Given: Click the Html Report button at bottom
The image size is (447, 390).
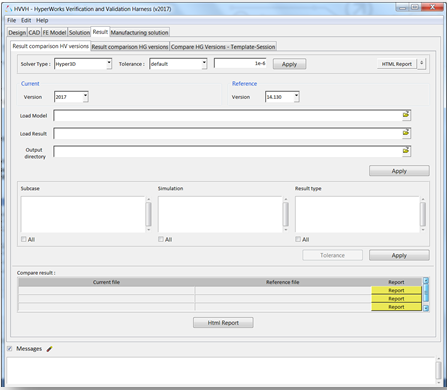Looking at the screenshot, I should 223,323.
